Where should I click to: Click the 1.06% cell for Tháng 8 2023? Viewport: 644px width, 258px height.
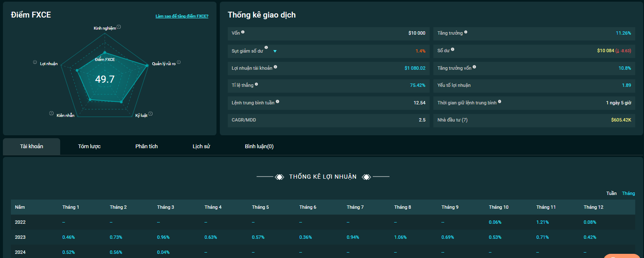click(400, 237)
